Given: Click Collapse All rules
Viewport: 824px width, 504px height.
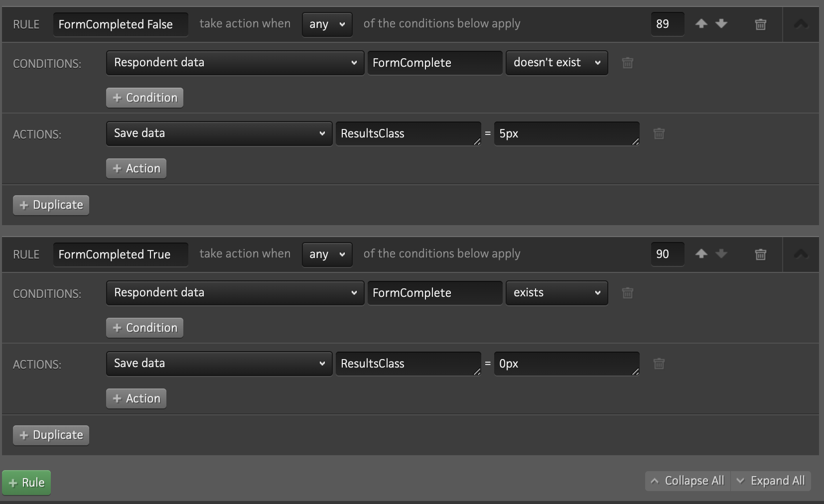Looking at the screenshot, I should [687, 481].
